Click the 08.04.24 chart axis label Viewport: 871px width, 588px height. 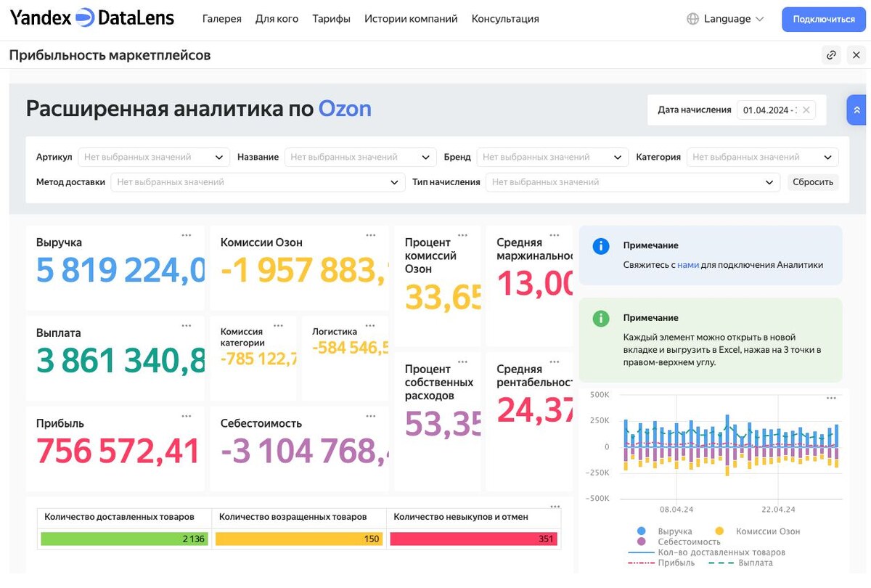pos(676,510)
